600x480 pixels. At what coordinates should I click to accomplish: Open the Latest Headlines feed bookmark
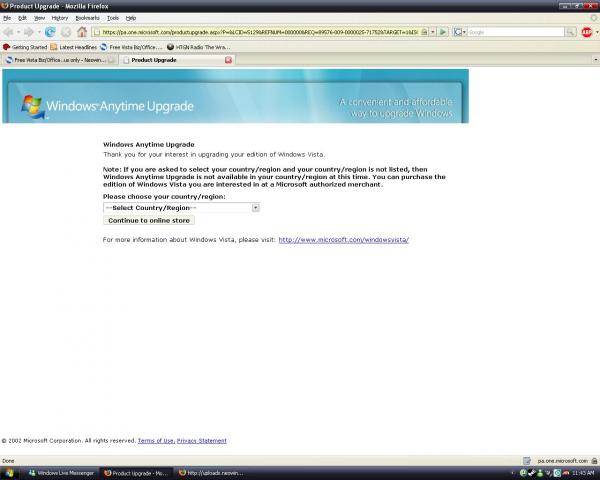pos(73,47)
